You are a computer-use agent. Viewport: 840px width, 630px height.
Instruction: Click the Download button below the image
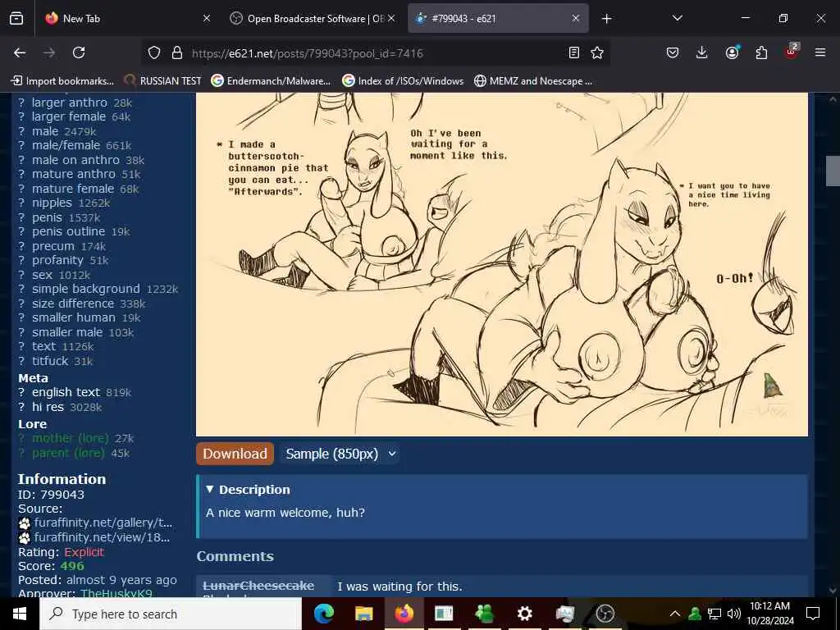tap(235, 454)
